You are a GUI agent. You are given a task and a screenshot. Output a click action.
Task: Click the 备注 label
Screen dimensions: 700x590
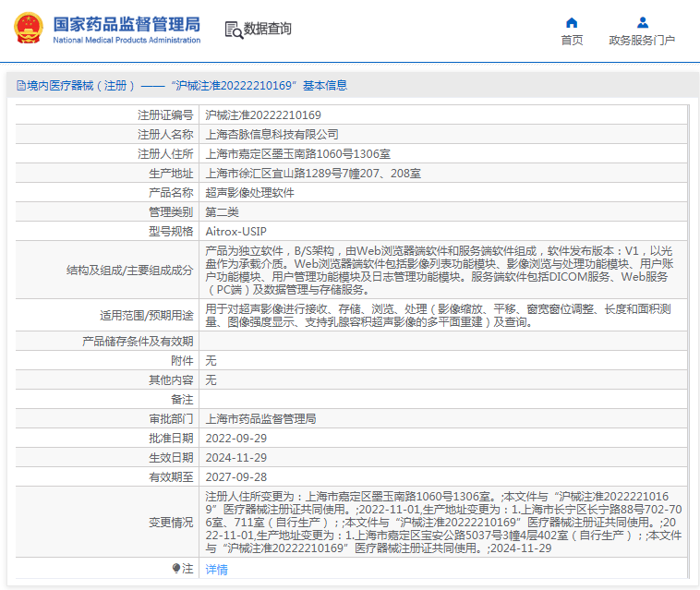[x=182, y=400]
